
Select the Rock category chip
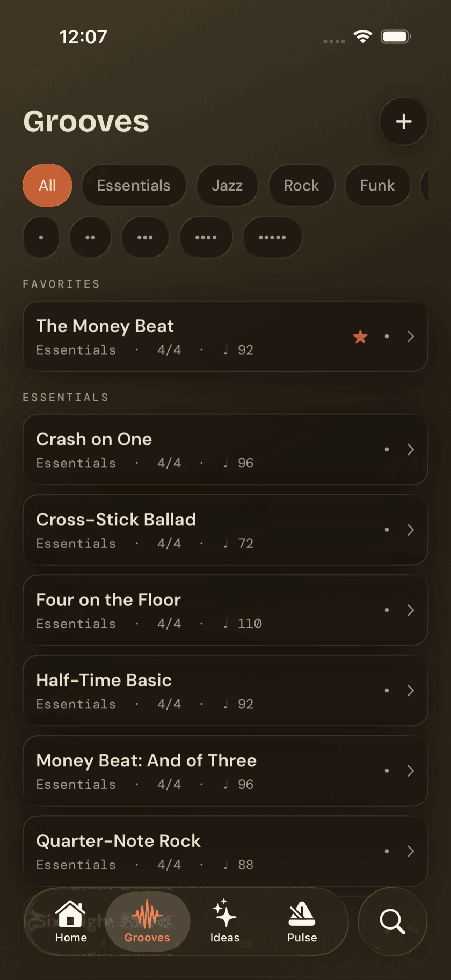tap(301, 185)
